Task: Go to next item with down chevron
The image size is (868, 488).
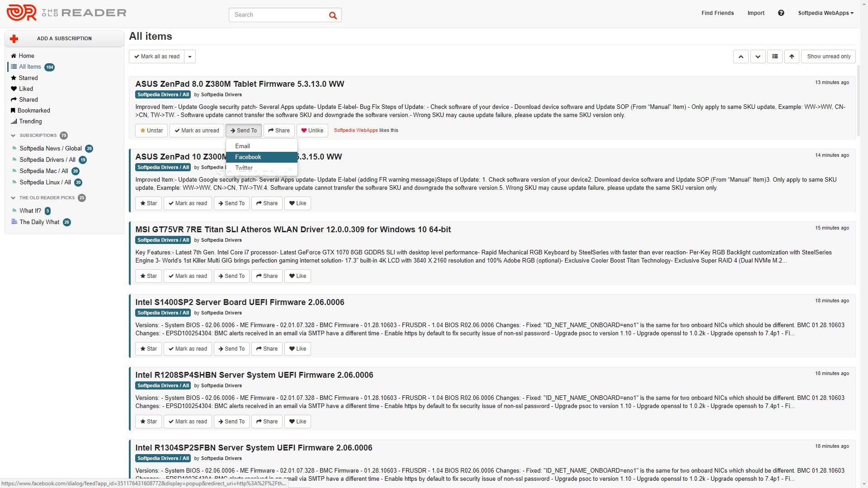Action: click(x=758, y=56)
